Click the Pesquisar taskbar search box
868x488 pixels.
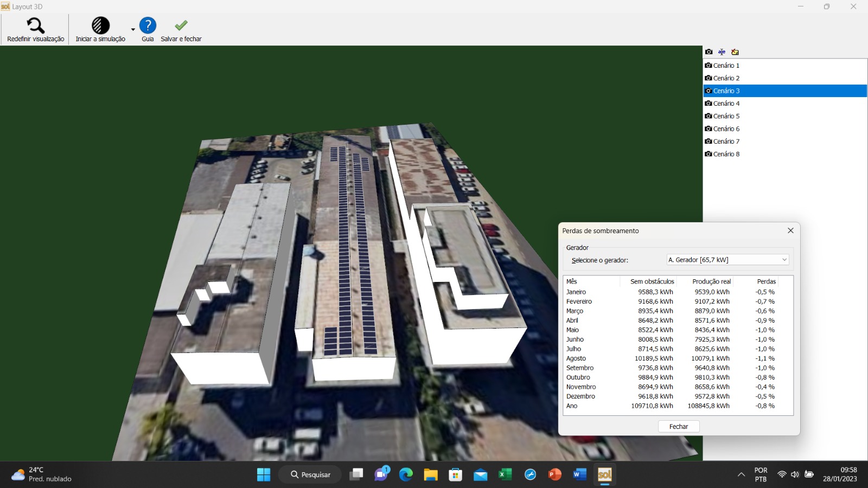pyautogui.click(x=310, y=475)
